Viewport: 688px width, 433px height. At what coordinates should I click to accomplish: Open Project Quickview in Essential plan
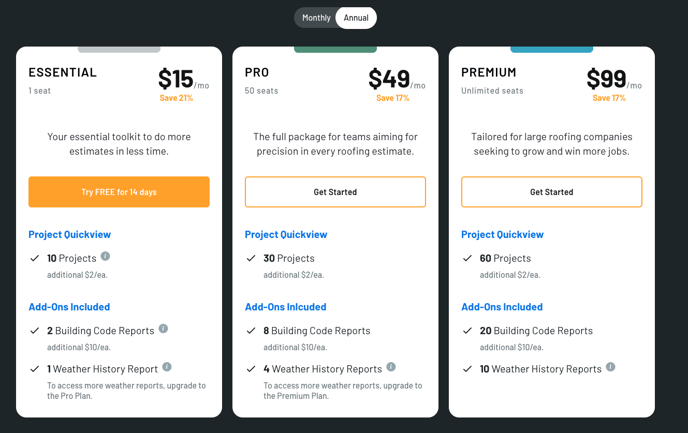70,234
